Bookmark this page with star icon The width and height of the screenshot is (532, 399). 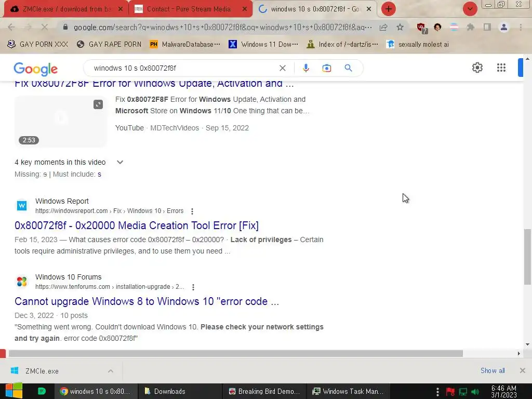click(x=400, y=27)
